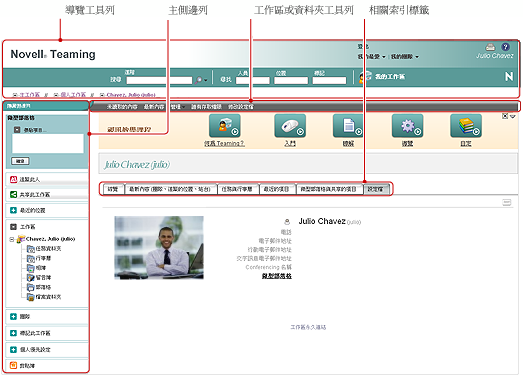Open the mouse getting-started video tile
The height and width of the screenshot is (375, 523).
290,125
